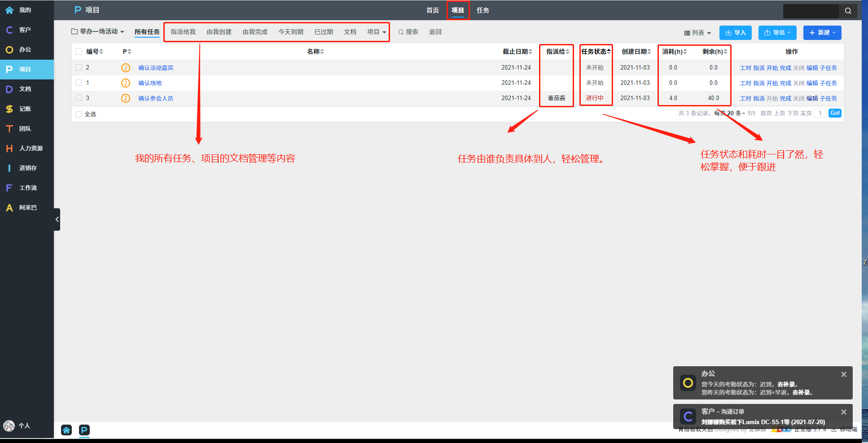Screen dimensions: 868x443
Task: Collapse the left sidebar with arrow handle
Action: click(57, 219)
